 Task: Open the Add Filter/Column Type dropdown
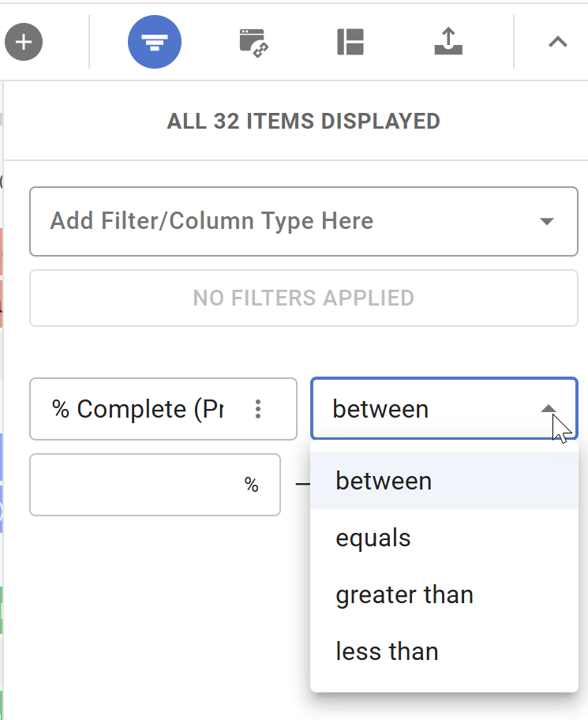pyautogui.click(x=304, y=221)
